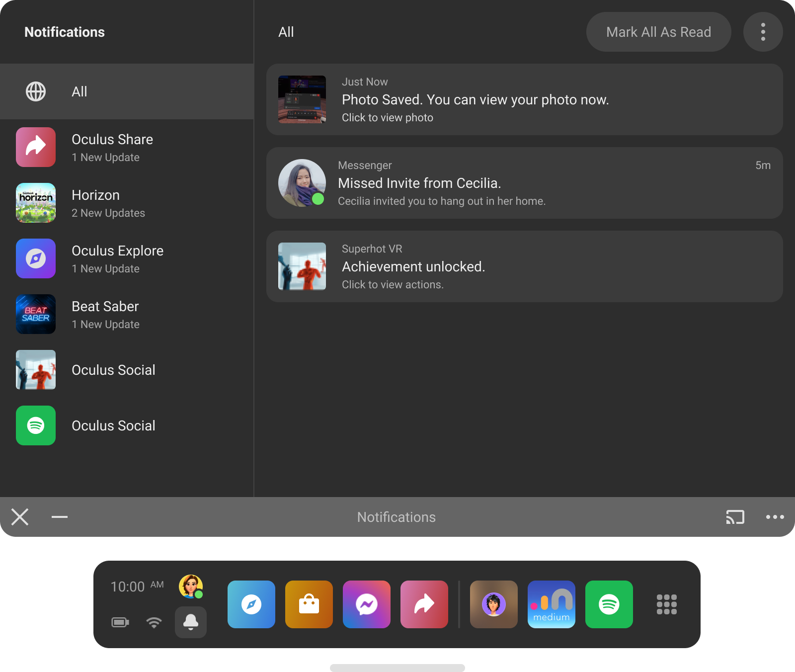This screenshot has height=672, width=795.
Task: Toggle the notifications bell in dock
Action: click(x=191, y=622)
